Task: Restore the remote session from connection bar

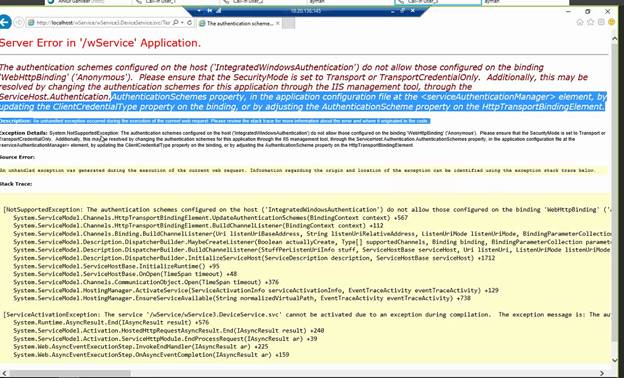Action: click(x=402, y=11)
